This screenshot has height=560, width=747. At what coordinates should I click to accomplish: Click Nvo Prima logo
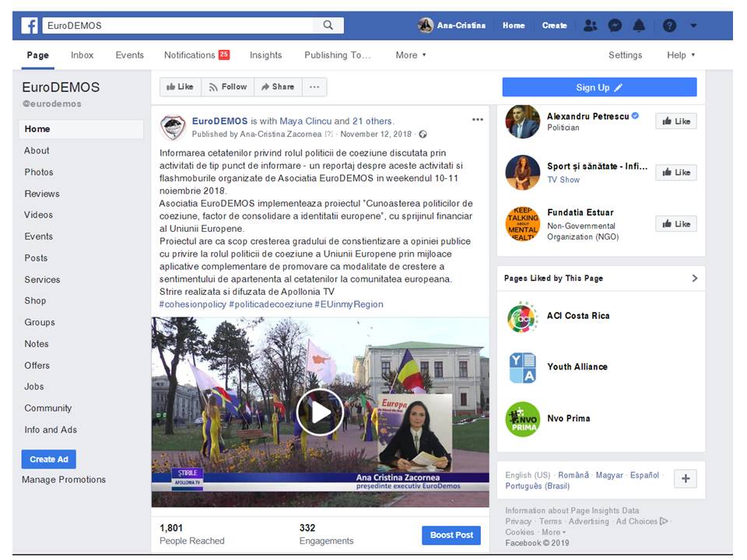click(x=523, y=419)
